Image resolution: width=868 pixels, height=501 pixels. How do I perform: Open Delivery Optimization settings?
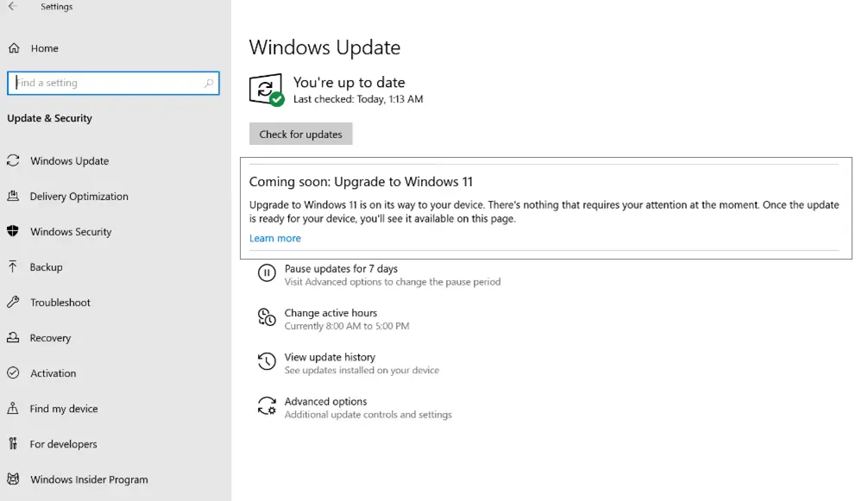pos(79,197)
